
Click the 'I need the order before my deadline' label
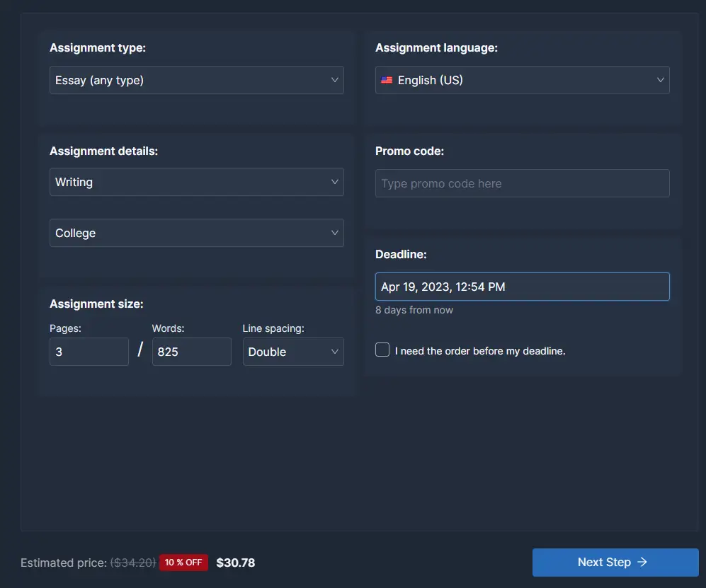click(x=480, y=351)
